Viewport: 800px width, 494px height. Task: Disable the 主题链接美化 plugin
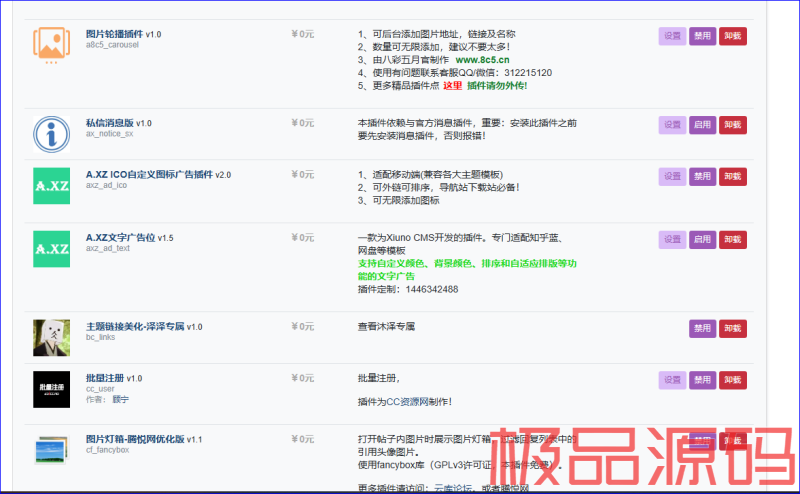pos(703,329)
